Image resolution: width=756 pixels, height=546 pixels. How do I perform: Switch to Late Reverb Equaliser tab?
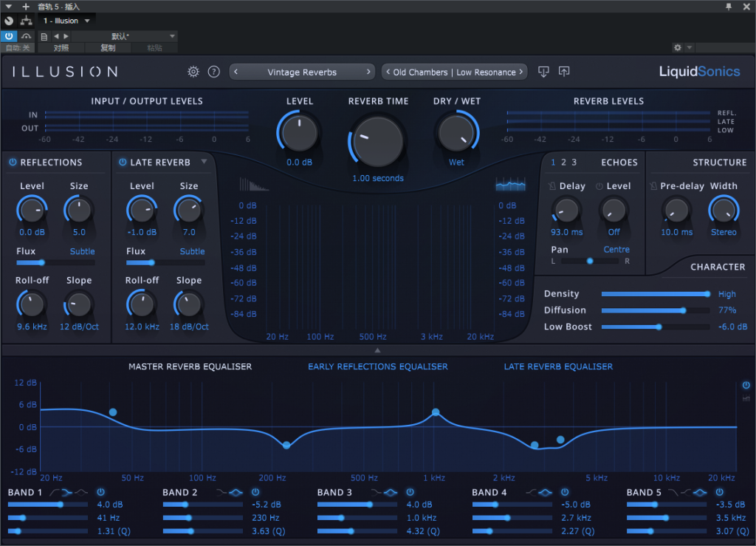[558, 366]
